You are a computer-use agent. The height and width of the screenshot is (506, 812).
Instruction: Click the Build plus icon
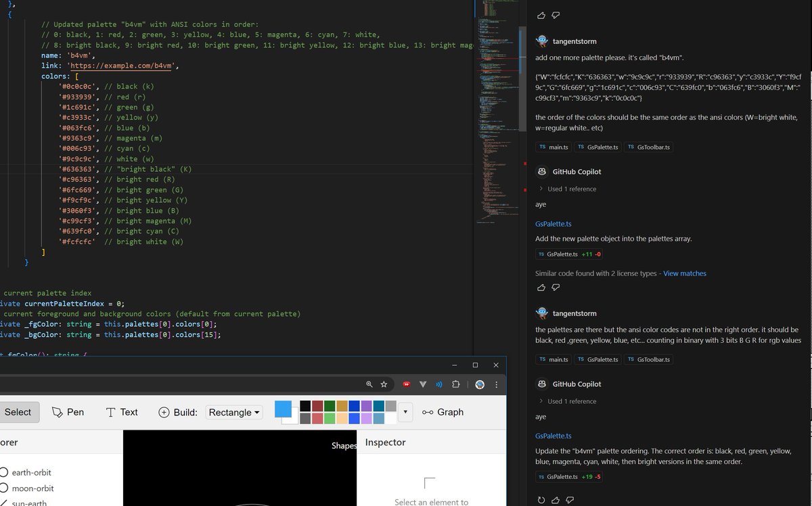click(164, 412)
